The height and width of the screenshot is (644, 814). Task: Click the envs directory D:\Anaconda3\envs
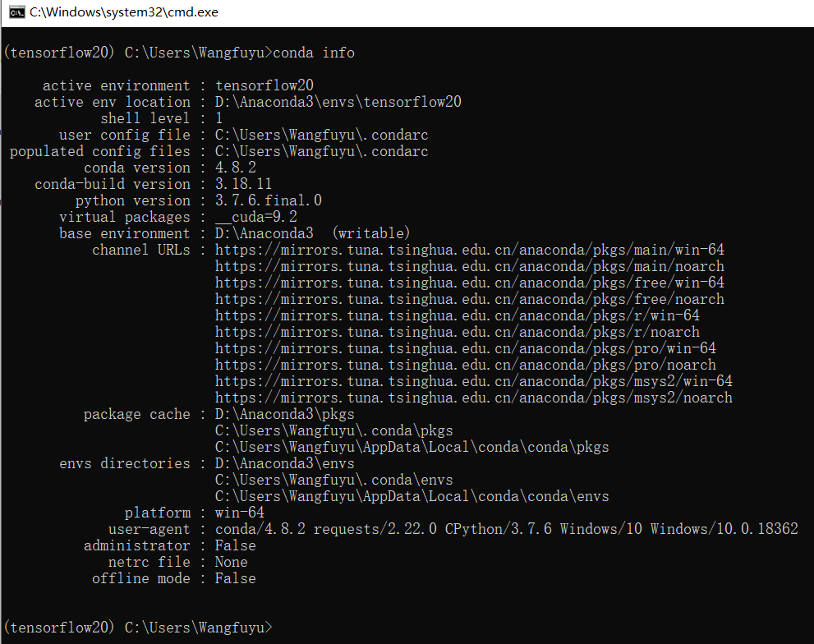click(x=284, y=463)
